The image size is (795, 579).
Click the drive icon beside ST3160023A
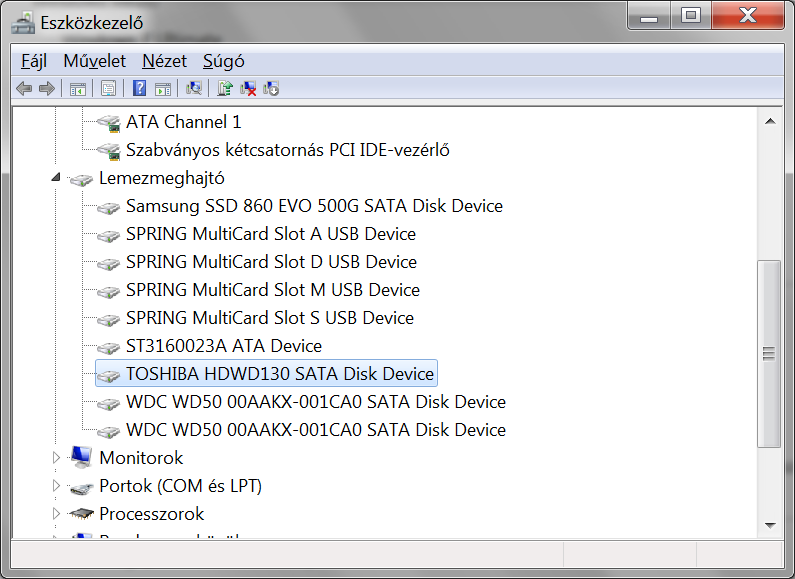pyautogui.click(x=108, y=347)
